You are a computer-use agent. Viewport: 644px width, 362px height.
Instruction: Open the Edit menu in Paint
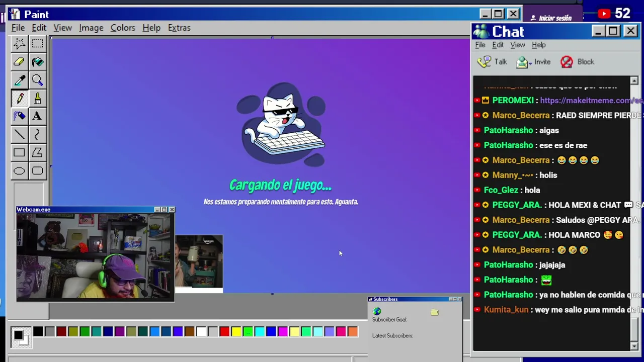tap(39, 28)
